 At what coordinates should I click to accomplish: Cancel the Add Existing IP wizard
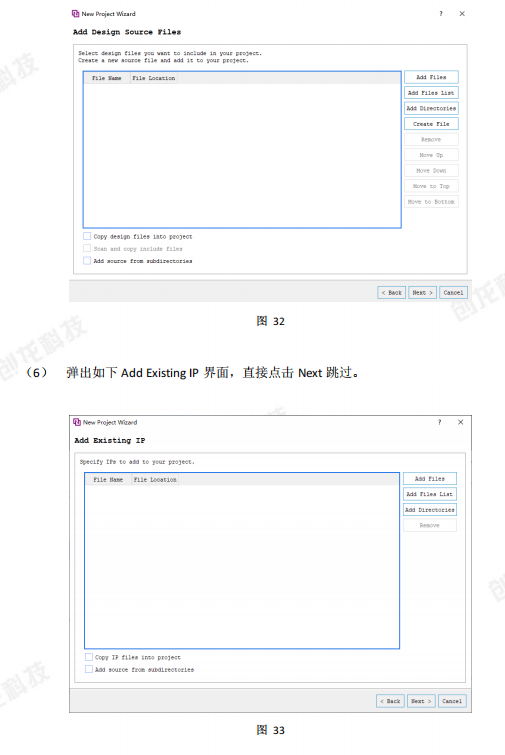(452, 701)
